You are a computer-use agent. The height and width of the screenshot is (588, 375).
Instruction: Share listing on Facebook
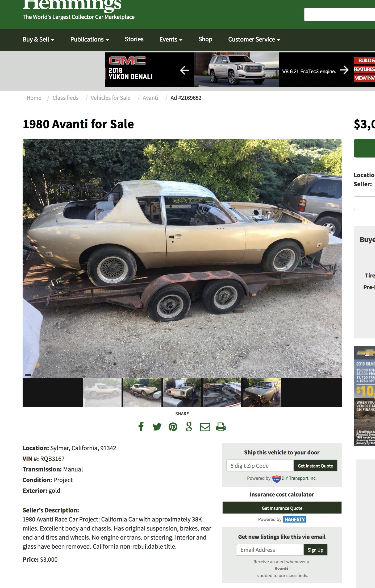pyautogui.click(x=141, y=427)
